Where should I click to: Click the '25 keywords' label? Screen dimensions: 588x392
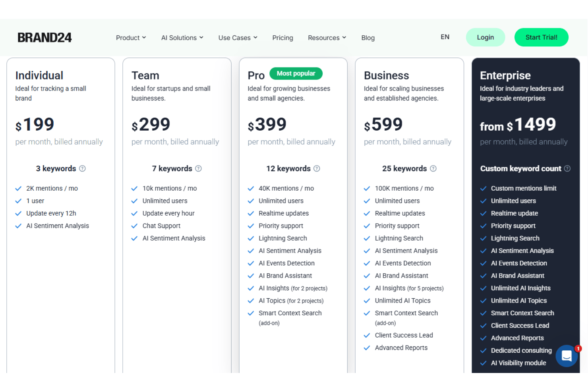pos(404,168)
